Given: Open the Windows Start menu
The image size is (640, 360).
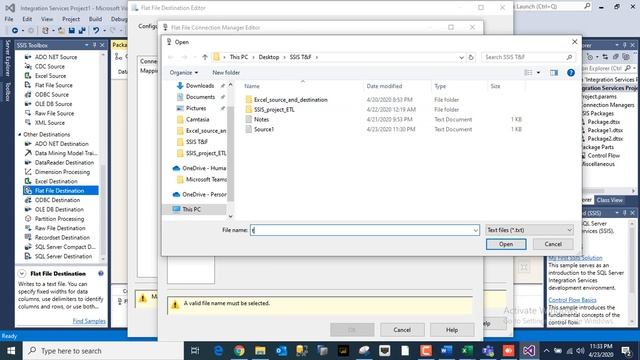Looking at the screenshot, I should click(x=11, y=351).
